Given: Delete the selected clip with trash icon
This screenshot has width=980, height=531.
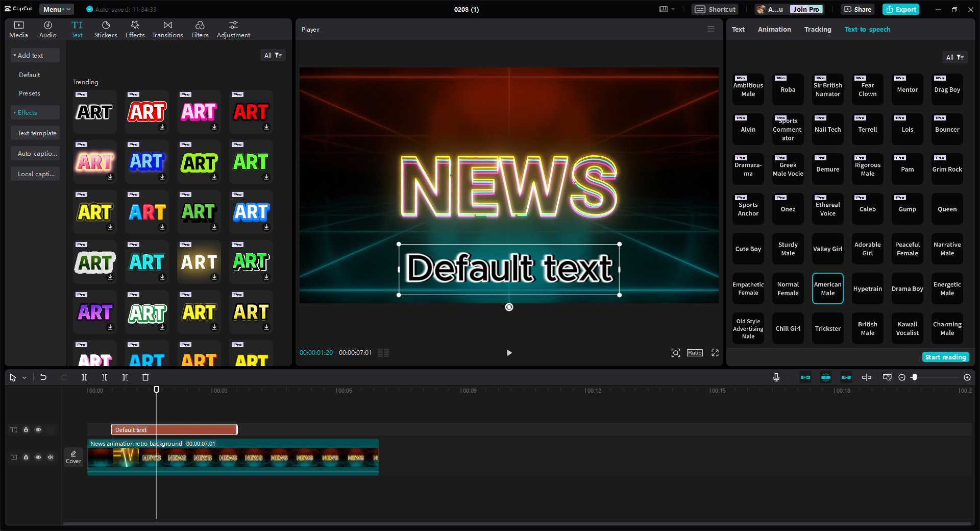Looking at the screenshot, I should click(x=146, y=377).
